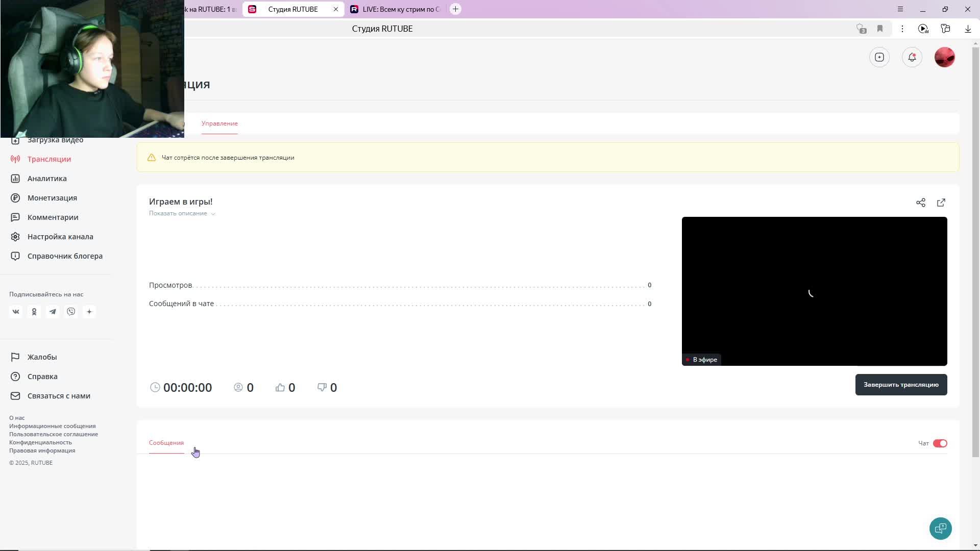Screen dimensions: 980x551
Task: Open the red profile avatar menu
Action: 945,57
